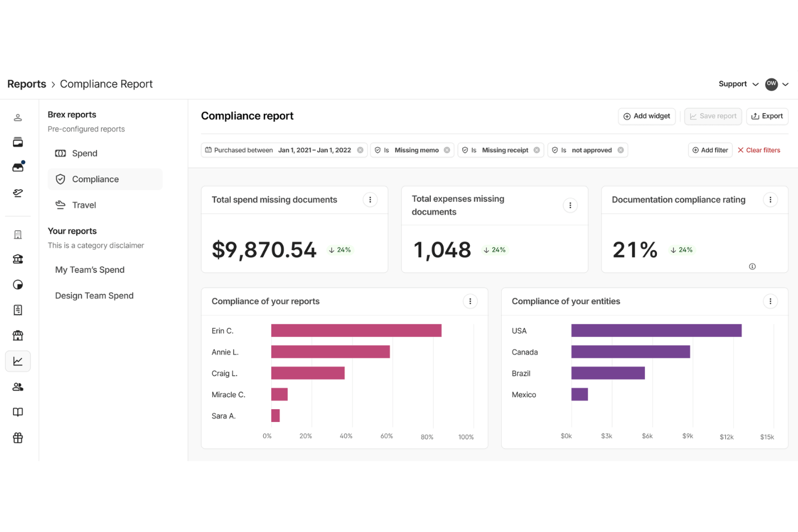Click the Your reports section heading
The image size is (798, 532).
72,231
